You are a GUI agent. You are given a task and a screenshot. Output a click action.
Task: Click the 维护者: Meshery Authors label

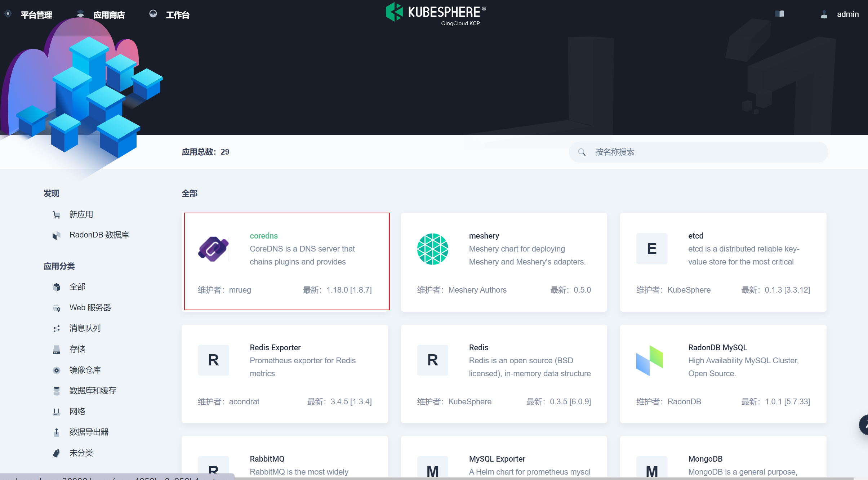(462, 290)
